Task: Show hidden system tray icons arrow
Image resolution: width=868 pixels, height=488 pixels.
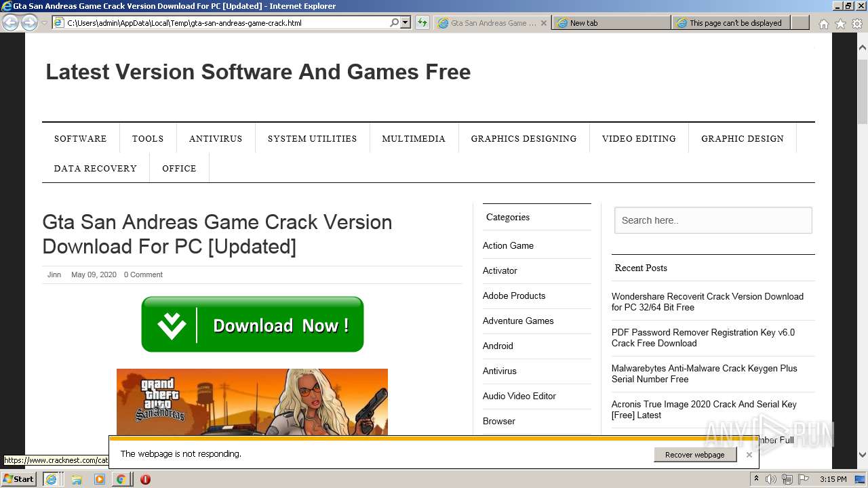Action: (x=756, y=479)
